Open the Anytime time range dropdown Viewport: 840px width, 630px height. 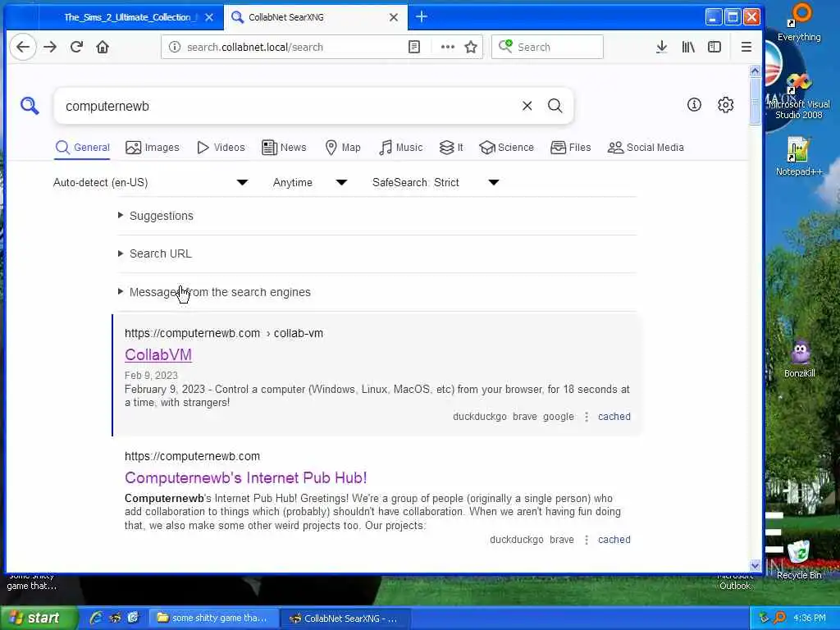[310, 183]
